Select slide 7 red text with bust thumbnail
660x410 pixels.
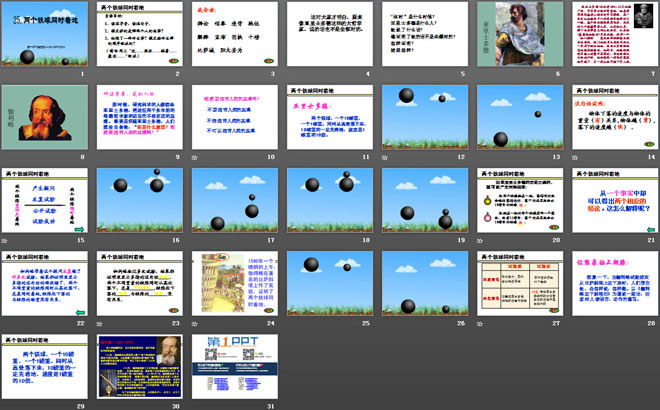(615, 34)
